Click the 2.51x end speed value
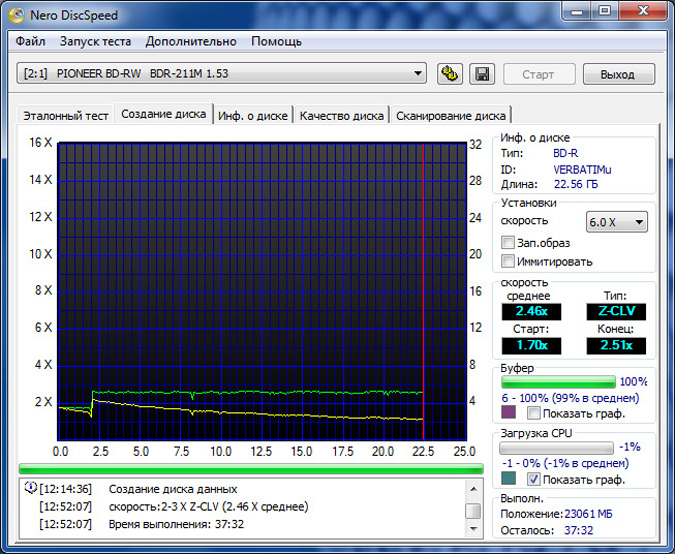Image resolution: width=675 pixels, height=554 pixels. coord(616,345)
